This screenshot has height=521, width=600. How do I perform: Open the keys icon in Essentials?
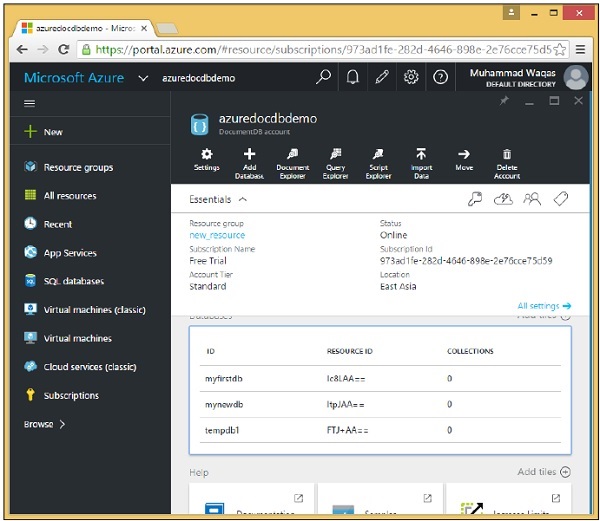point(476,199)
